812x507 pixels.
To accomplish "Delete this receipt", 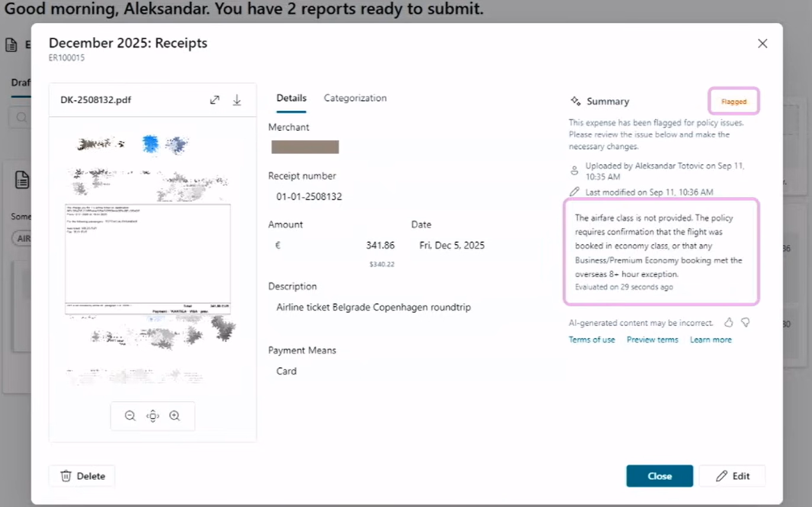I will 82,476.
